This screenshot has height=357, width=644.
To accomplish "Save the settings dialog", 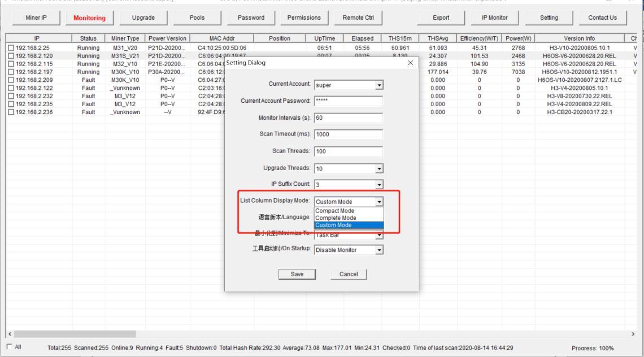I will point(298,274).
